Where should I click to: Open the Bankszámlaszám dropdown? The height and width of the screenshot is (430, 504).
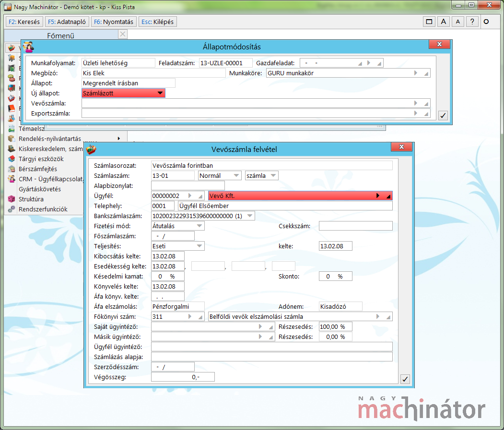(250, 216)
